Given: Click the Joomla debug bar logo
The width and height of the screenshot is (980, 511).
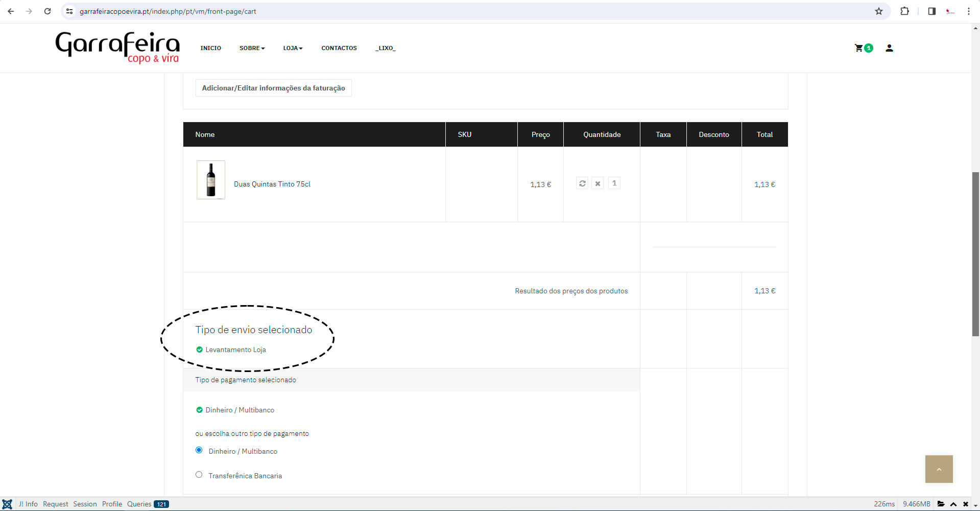Looking at the screenshot, I should [7, 504].
